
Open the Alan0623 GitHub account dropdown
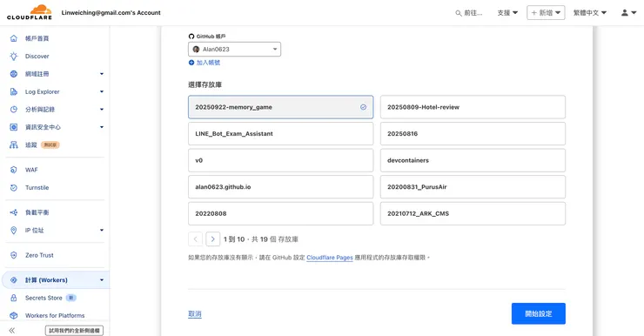(234, 50)
